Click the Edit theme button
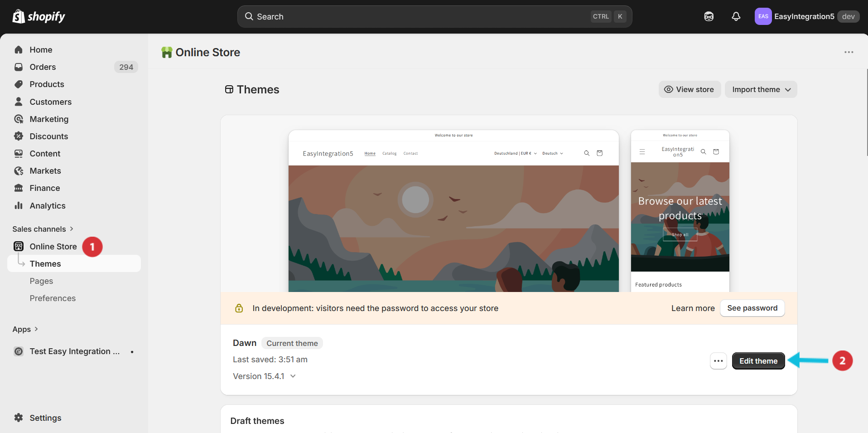Screen dimensions: 868x433 pos(758,361)
